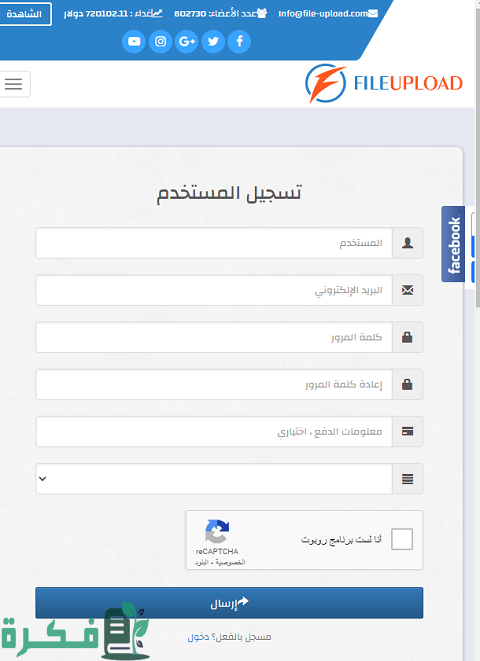
Task: Open the Google Plus social icon
Action: click(x=187, y=41)
